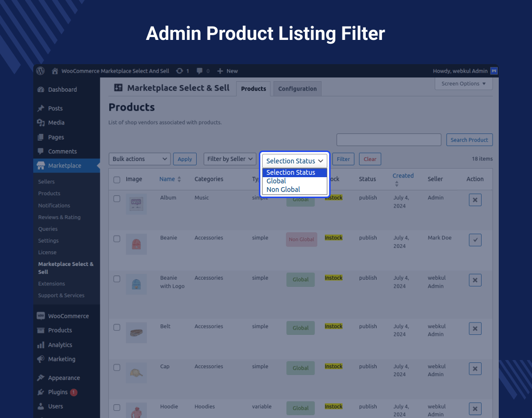Click the X action for Cap
The image size is (532, 418).
click(x=475, y=369)
